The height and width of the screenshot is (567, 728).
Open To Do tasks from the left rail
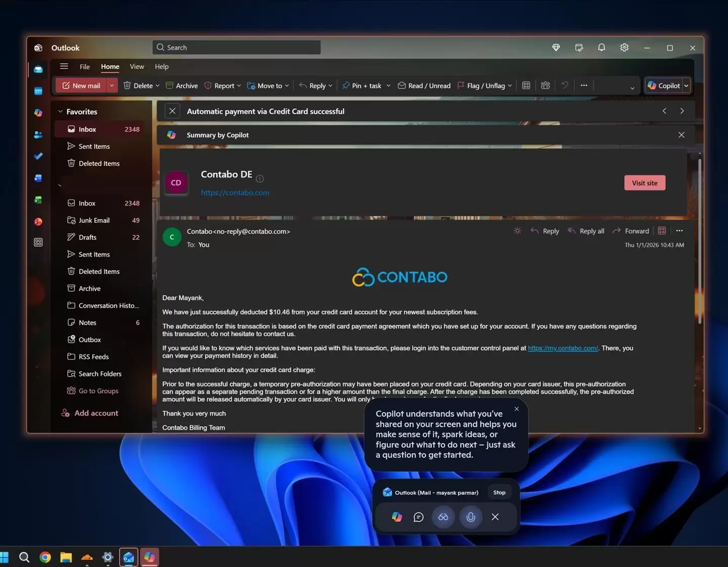click(x=38, y=156)
